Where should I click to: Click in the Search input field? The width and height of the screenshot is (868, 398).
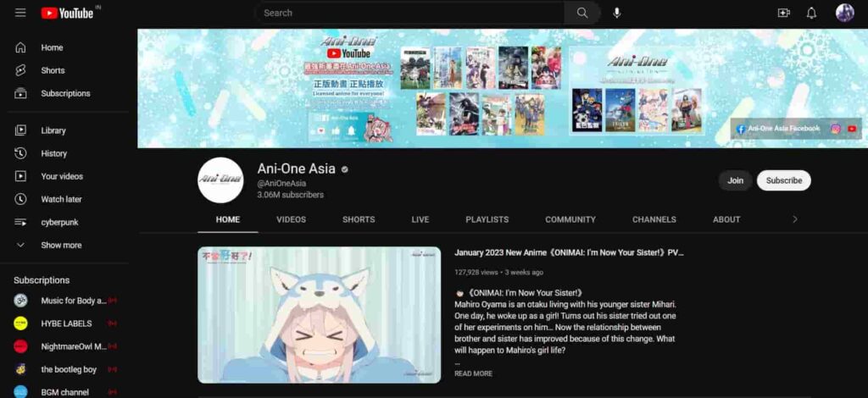pos(409,13)
